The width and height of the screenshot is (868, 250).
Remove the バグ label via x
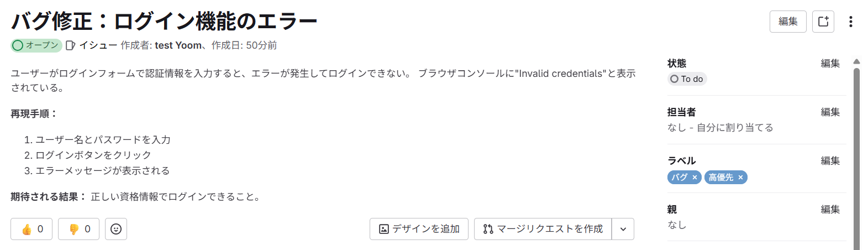pyautogui.click(x=695, y=178)
